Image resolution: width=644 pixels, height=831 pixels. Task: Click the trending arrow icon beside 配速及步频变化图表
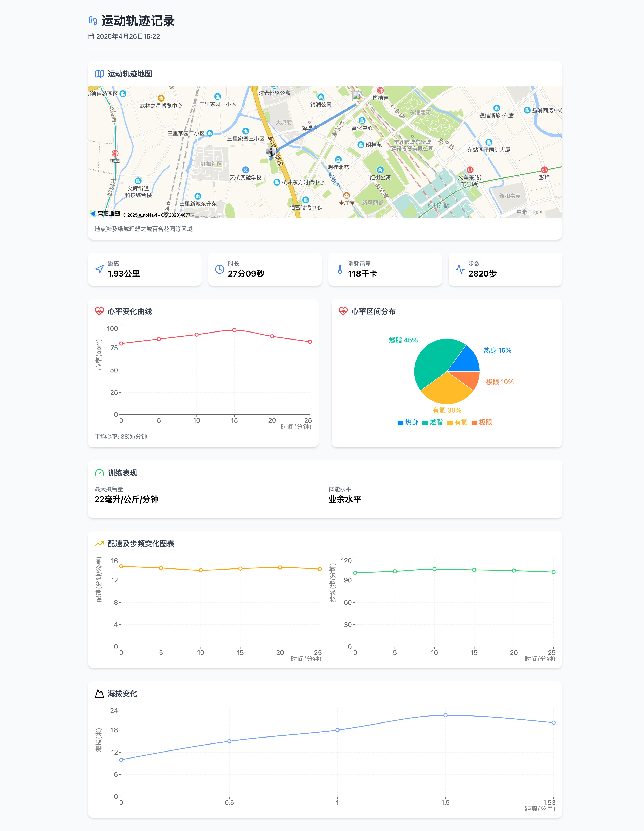pos(99,544)
